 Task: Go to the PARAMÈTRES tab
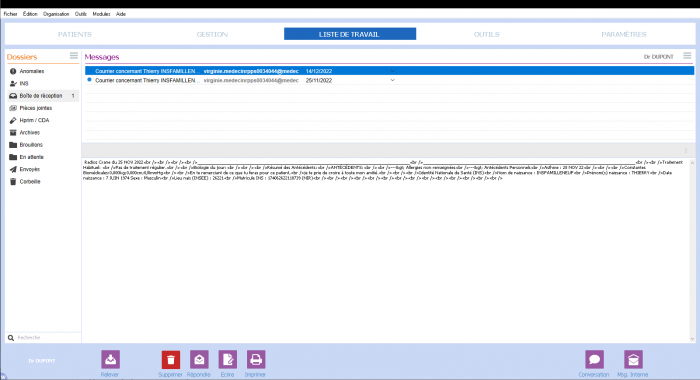click(x=624, y=34)
